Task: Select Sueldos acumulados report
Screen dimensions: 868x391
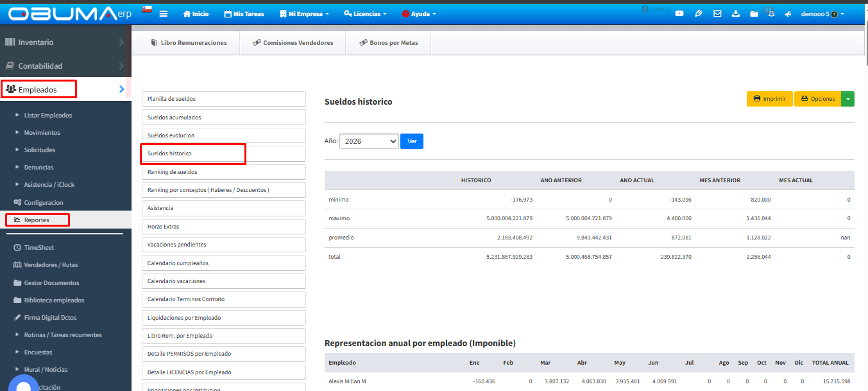Action: point(223,117)
